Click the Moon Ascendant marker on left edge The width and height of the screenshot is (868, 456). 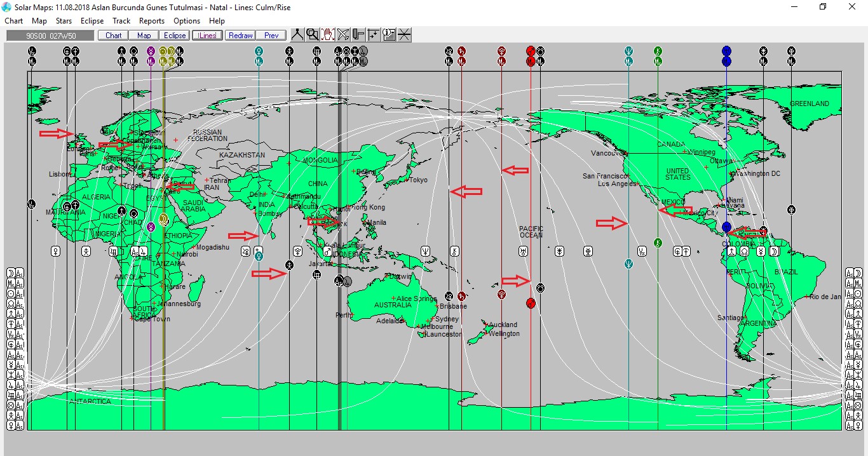tap(15, 273)
